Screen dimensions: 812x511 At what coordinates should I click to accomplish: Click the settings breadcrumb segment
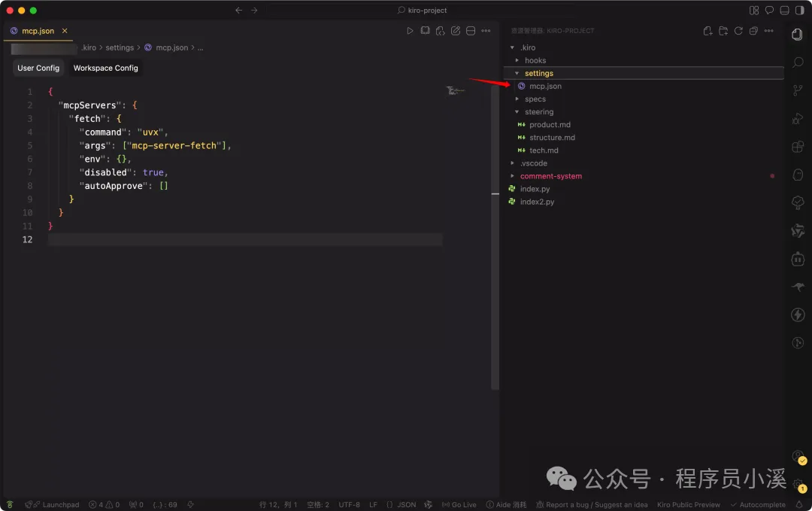point(120,47)
